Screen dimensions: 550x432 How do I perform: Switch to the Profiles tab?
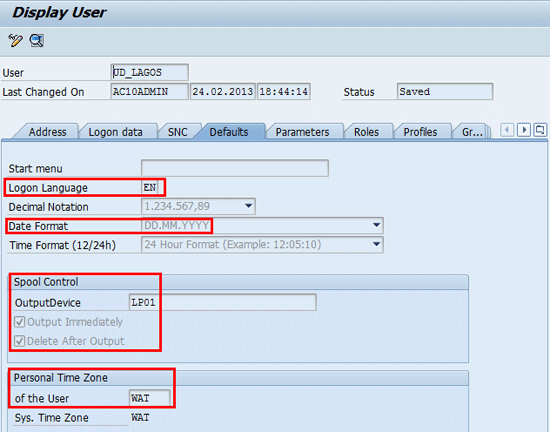pos(420,132)
